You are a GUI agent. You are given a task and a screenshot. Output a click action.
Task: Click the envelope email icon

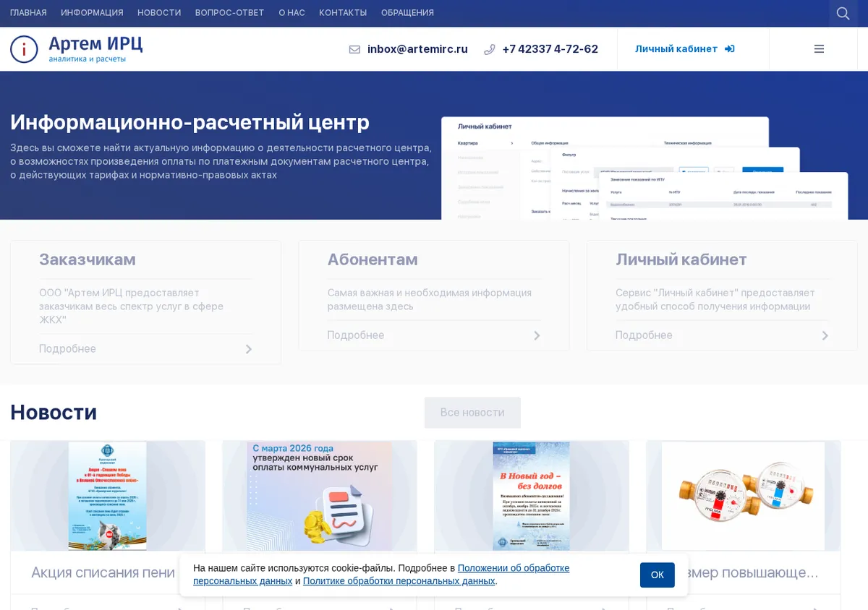coord(354,49)
